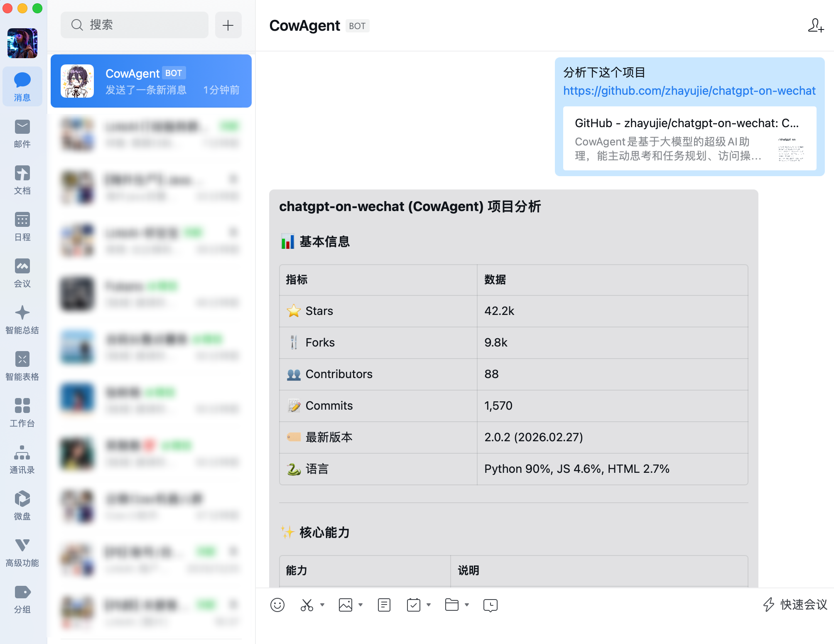Expand the image options dropdown arrow

click(361, 605)
